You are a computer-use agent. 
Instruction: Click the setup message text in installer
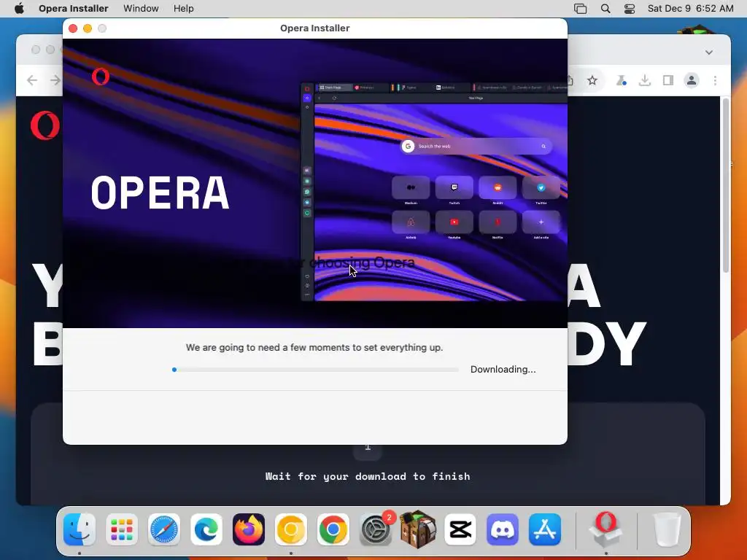click(x=314, y=348)
